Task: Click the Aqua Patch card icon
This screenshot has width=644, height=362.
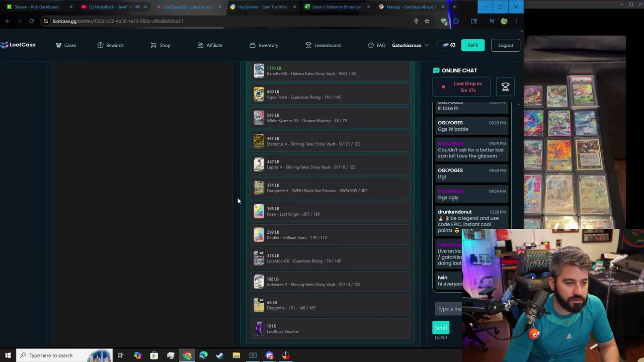Action: pyautogui.click(x=259, y=94)
